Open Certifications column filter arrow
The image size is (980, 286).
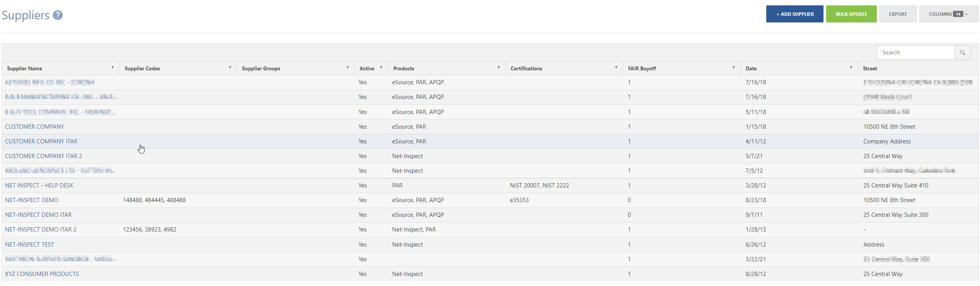[616, 68]
